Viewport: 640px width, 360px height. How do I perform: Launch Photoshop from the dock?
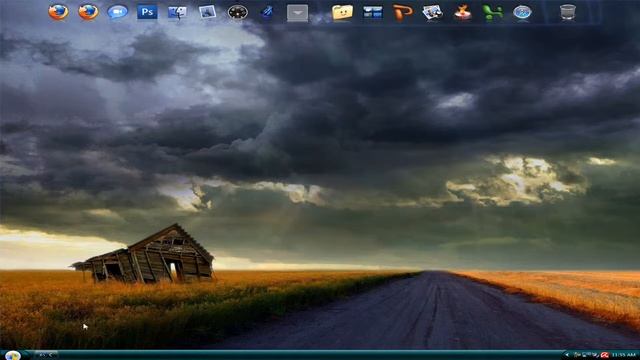point(147,12)
